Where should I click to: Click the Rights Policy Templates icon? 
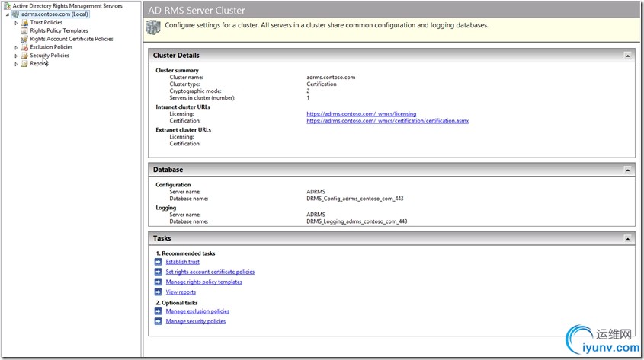[24, 30]
